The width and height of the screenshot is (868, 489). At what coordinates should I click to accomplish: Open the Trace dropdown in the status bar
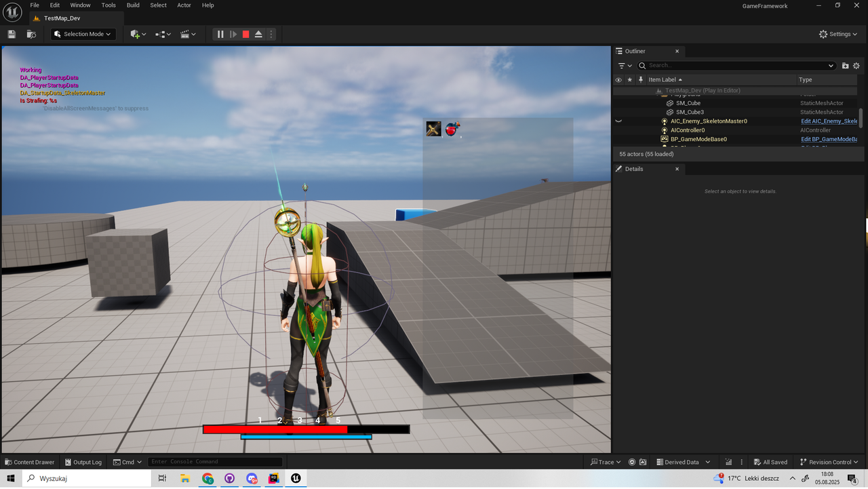[x=606, y=462]
